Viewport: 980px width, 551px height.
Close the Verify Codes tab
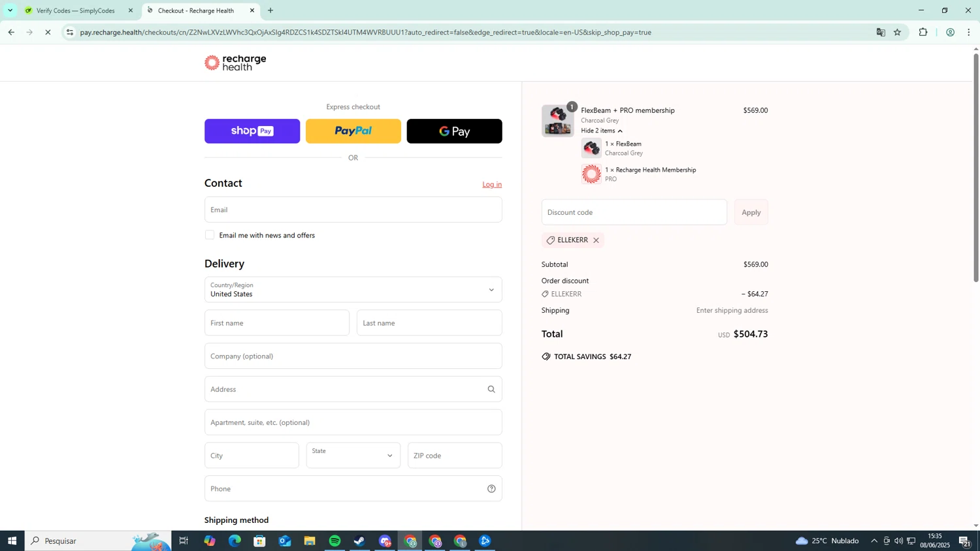pos(131,11)
